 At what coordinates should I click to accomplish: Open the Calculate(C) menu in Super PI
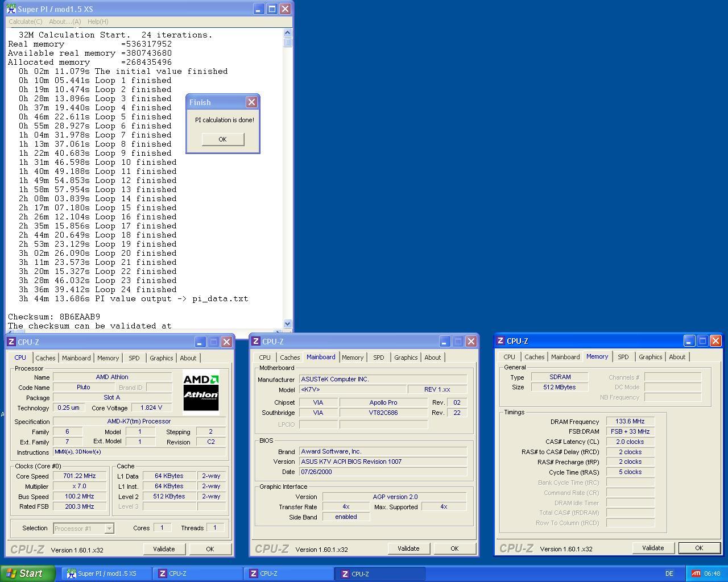tap(26, 22)
